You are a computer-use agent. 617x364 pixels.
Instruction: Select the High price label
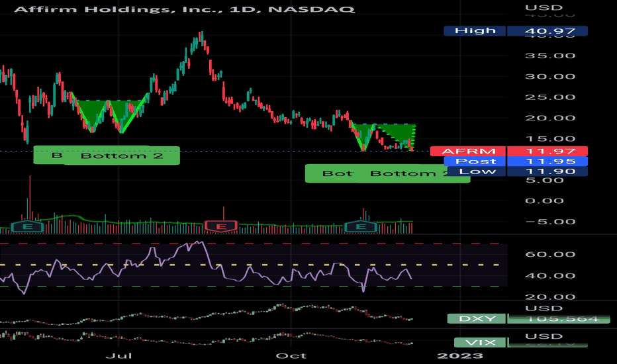(x=475, y=30)
